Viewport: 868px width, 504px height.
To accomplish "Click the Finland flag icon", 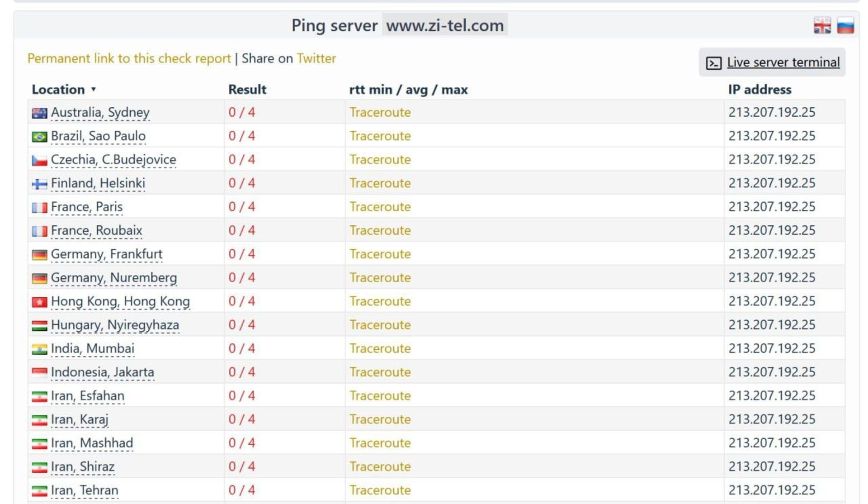I will tap(39, 184).
